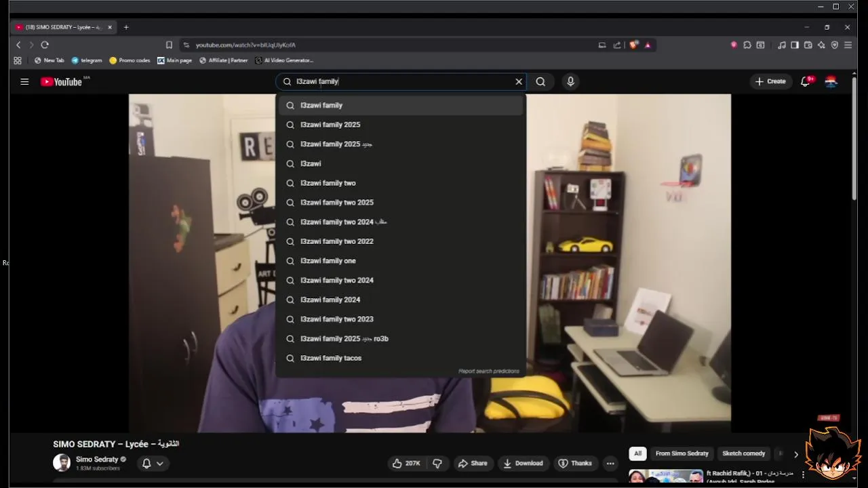Open more actions three-dot menu beside Thanks
Image resolution: width=868 pixels, height=488 pixels.
610,464
